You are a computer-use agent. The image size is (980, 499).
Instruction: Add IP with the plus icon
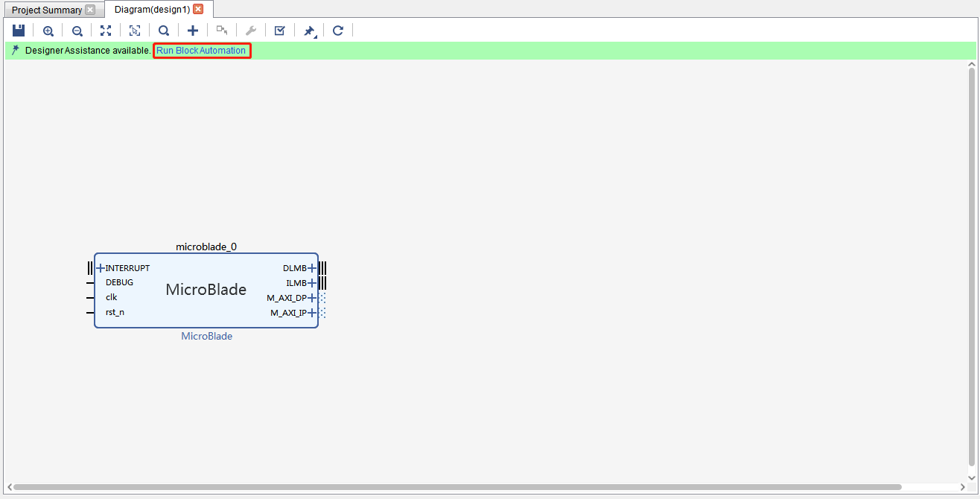pyautogui.click(x=192, y=31)
